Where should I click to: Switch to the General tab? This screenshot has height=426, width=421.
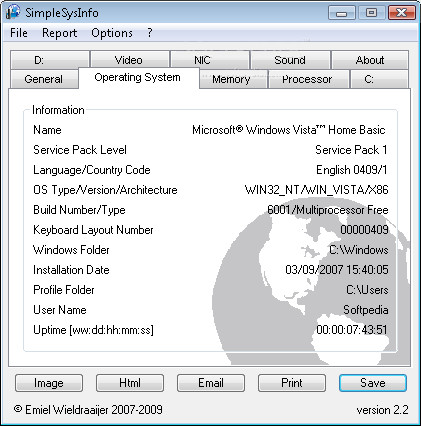(x=44, y=79)
